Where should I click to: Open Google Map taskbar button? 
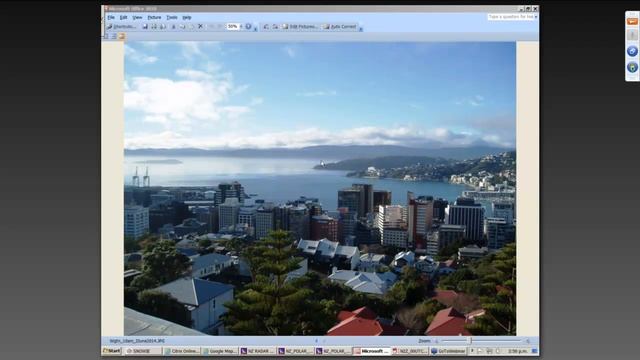click(x=220, y=351)
